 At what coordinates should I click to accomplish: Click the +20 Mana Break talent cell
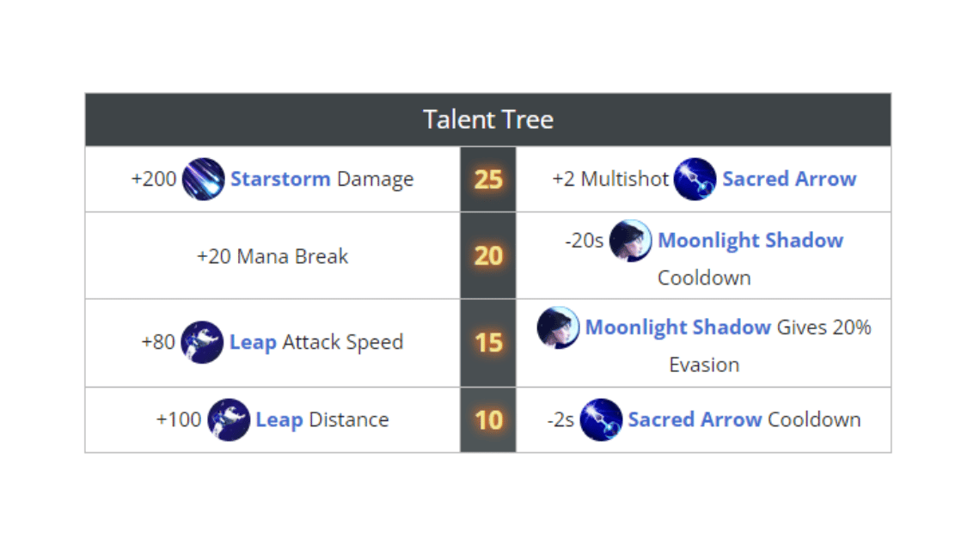(273, 256)
